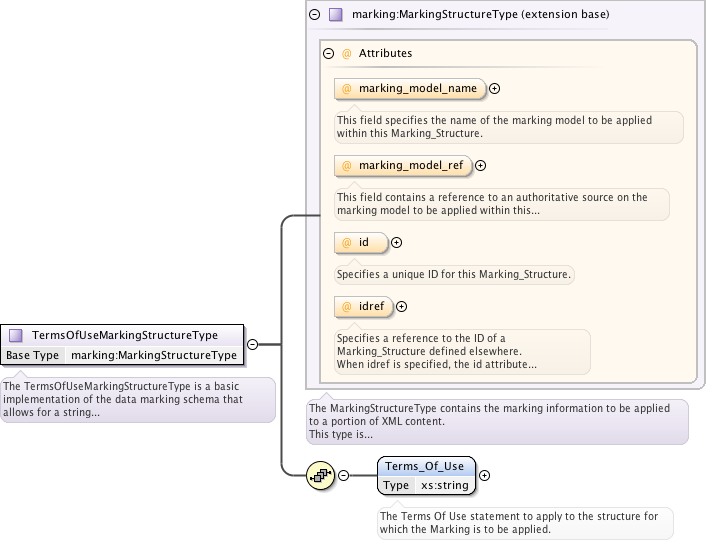Collapse the sequence compositor children

click(x=344, y=476)
